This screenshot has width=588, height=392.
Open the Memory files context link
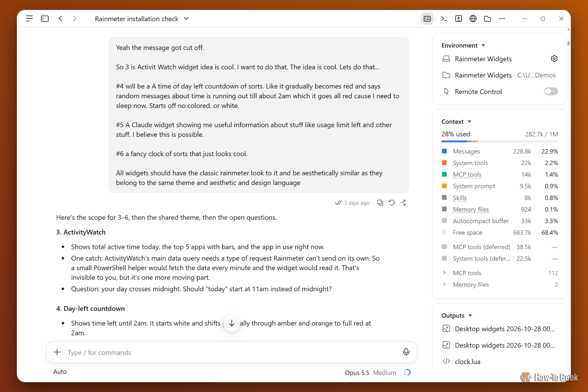(471, 209)
